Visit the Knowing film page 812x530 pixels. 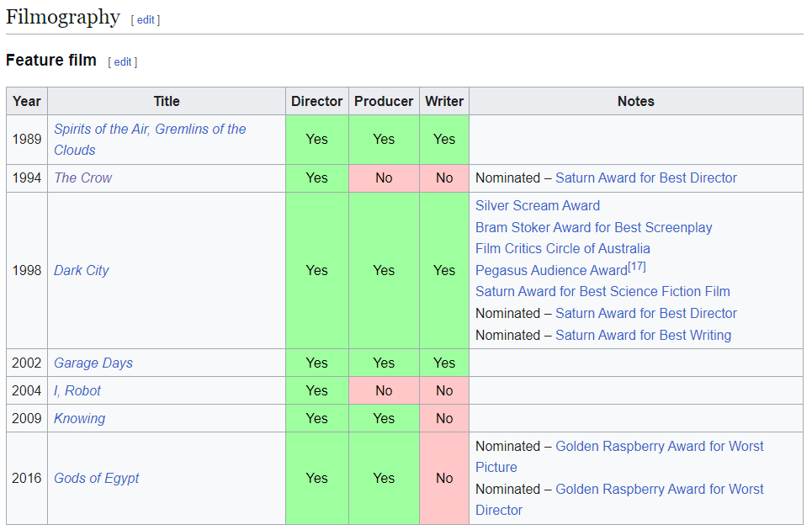click(80, 418)
